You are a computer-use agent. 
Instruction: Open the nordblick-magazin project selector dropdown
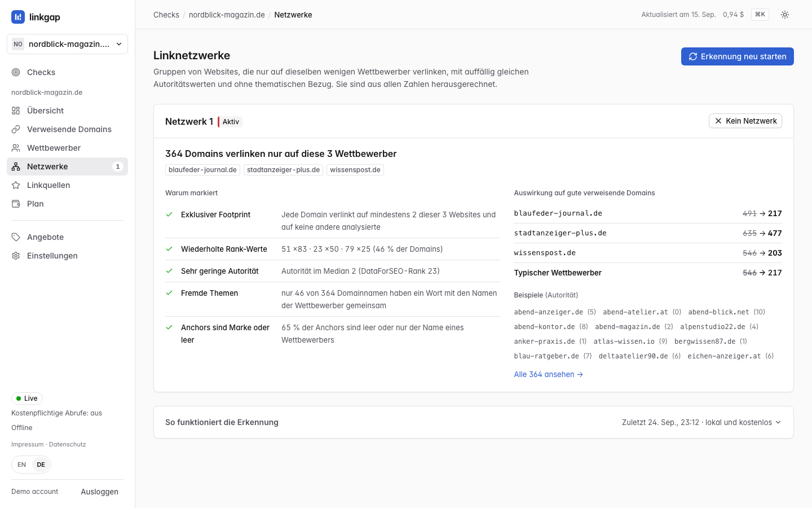coord(67,44)
